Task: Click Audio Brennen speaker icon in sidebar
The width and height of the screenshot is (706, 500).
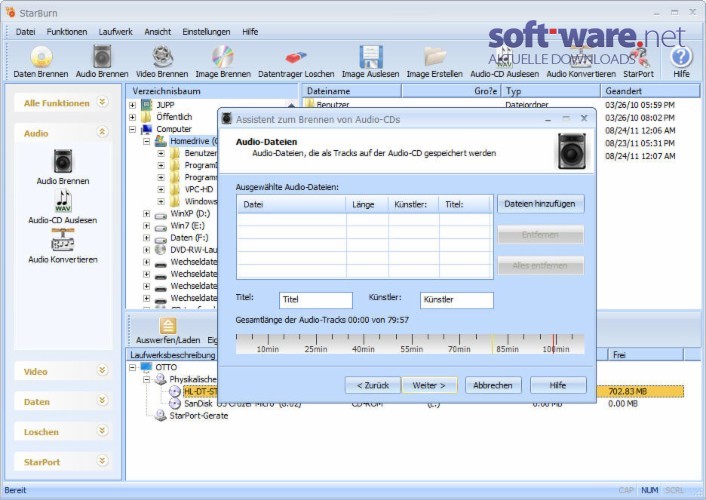Action: (63, 161)
